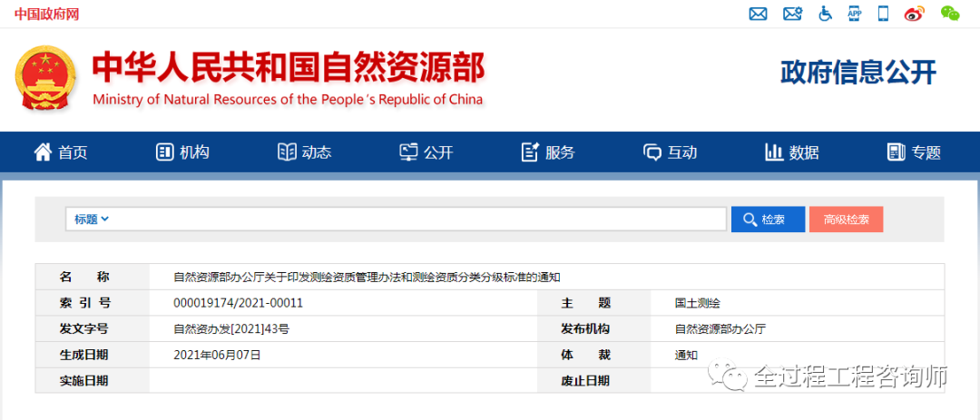Click the 名称 label cell
Image resolution: width=980 pixels, height=420 pixels.
click(x=93, y=277)
